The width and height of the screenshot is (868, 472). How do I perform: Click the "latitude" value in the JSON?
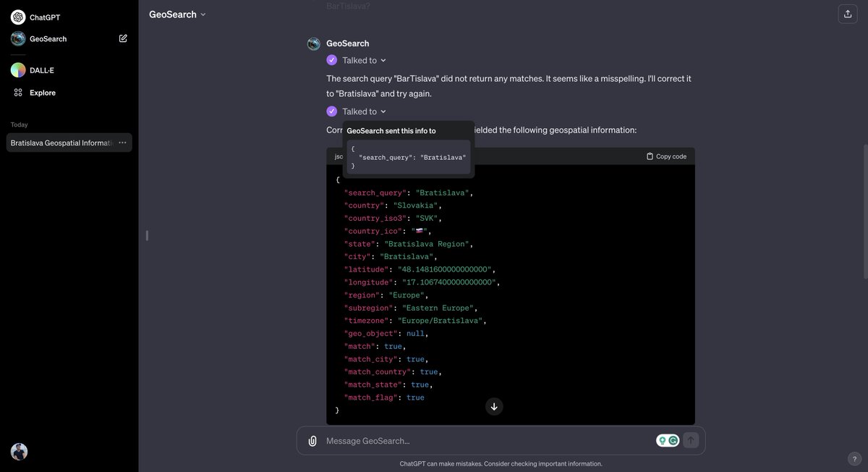[445, 269]
